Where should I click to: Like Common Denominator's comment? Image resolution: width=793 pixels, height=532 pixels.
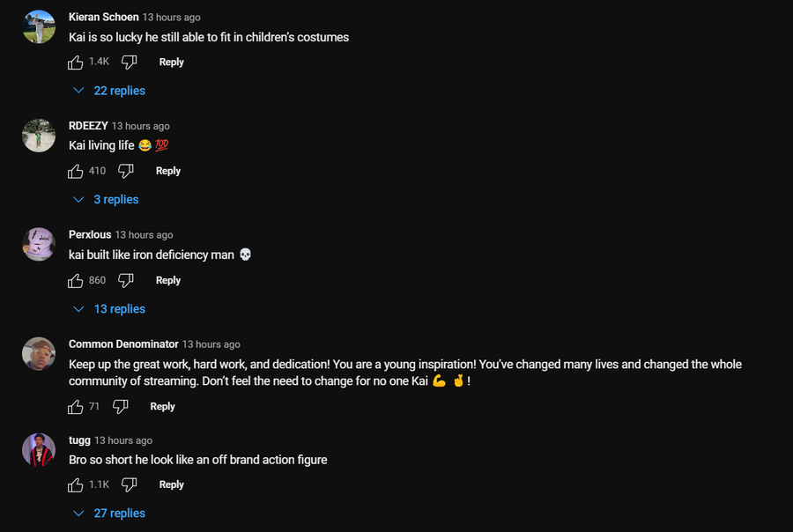point(76,406)
